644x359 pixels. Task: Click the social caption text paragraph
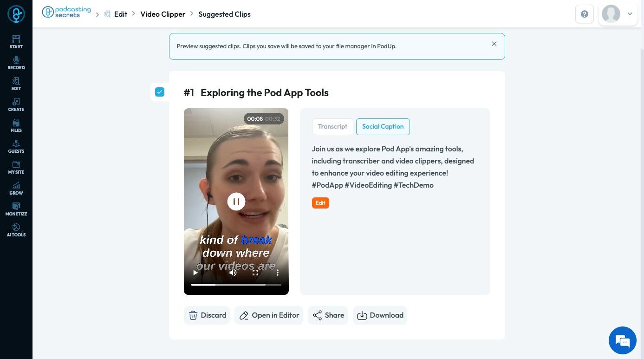click(393, 167)
